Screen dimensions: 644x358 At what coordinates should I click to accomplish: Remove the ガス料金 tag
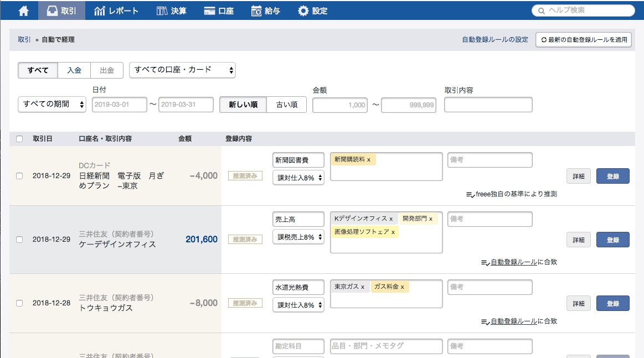point(403,287)
